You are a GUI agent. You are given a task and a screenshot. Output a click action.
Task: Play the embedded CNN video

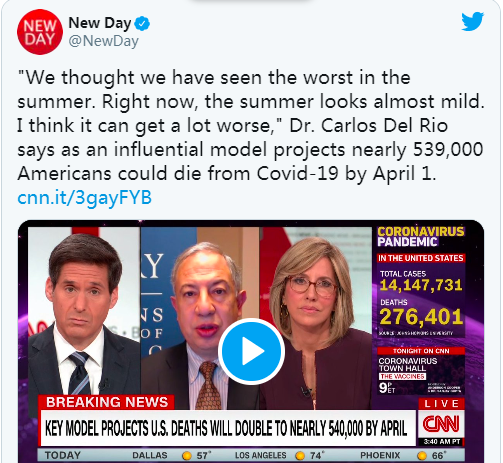[x=251, y=351]
